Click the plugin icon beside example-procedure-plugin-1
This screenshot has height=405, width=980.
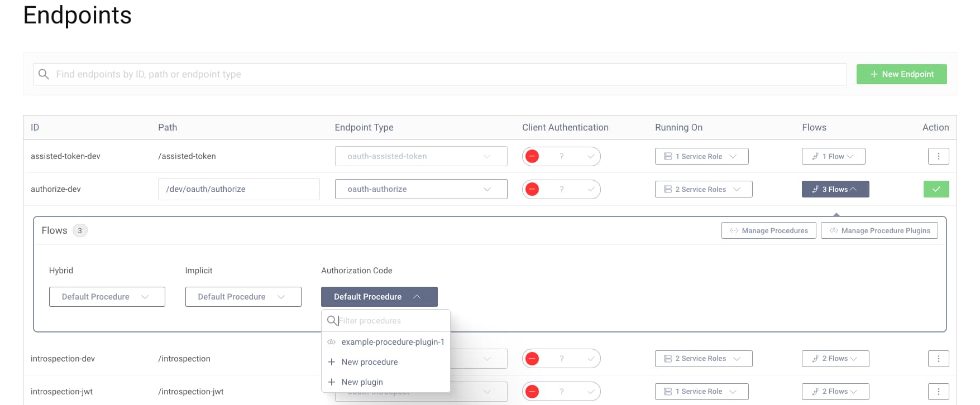[x=331, y=342]
